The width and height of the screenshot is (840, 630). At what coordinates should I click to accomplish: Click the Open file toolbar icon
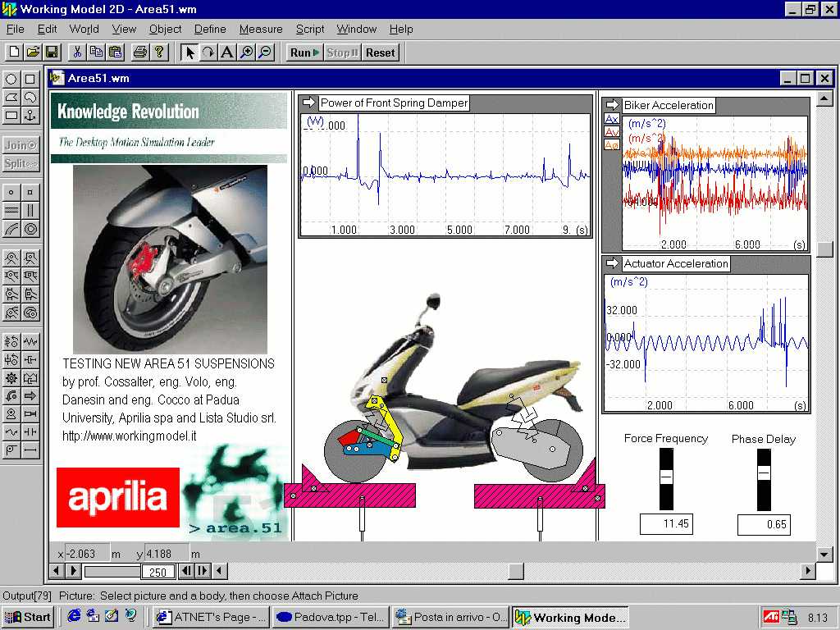pyautogui.click(x=33, y=52)
